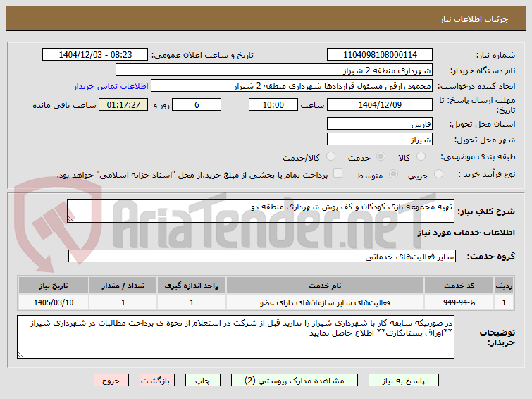
Task: Click the جزئیات اطلاعات نیاز page title
Action: [474, 19]
